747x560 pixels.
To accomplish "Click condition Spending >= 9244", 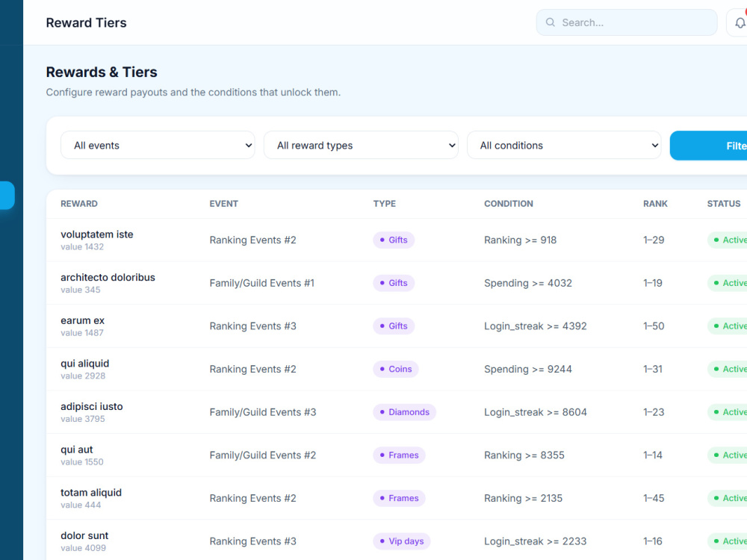I will coord(528,369).
